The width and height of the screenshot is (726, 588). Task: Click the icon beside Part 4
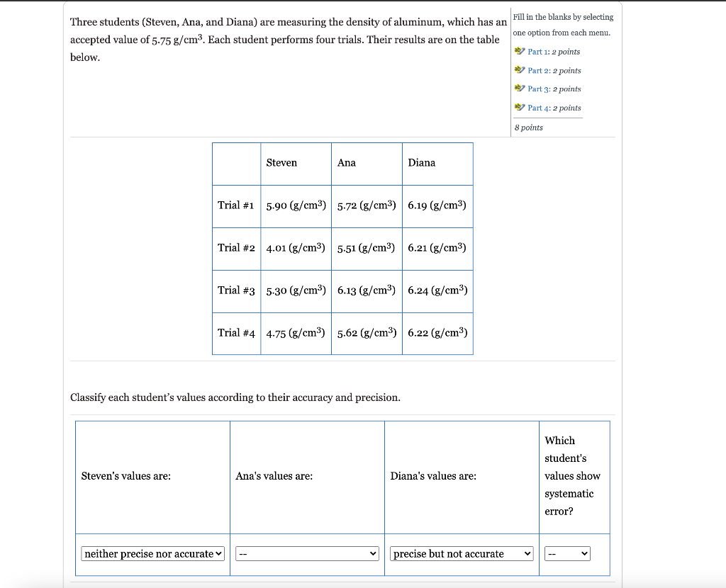point(520,108)
